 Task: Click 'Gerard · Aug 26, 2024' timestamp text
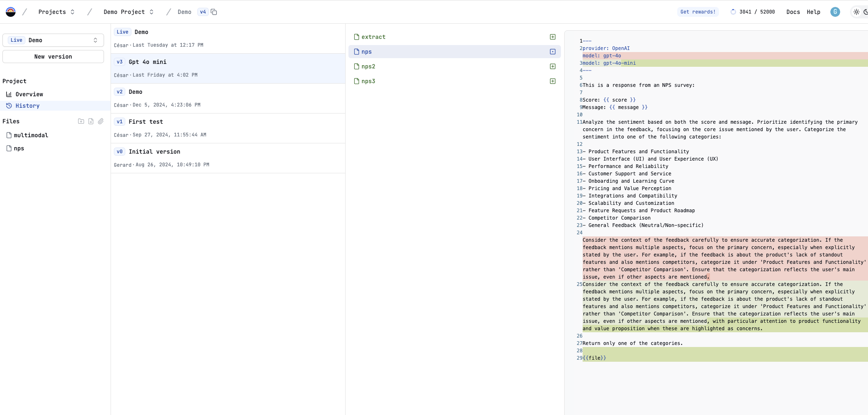tap(161, 165)
